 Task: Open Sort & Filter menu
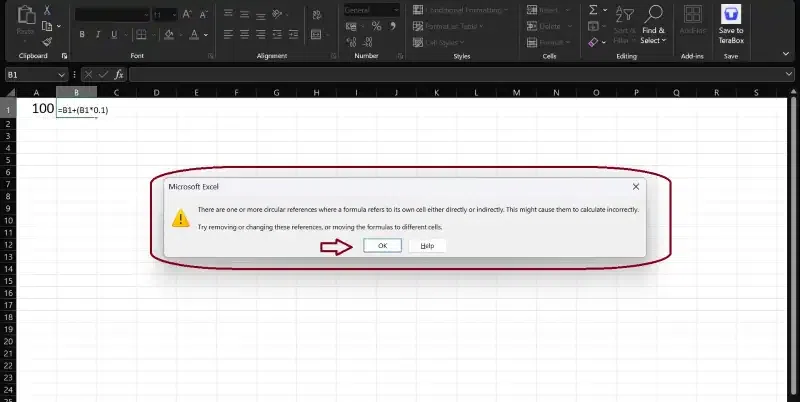click(x=624, y=24)
